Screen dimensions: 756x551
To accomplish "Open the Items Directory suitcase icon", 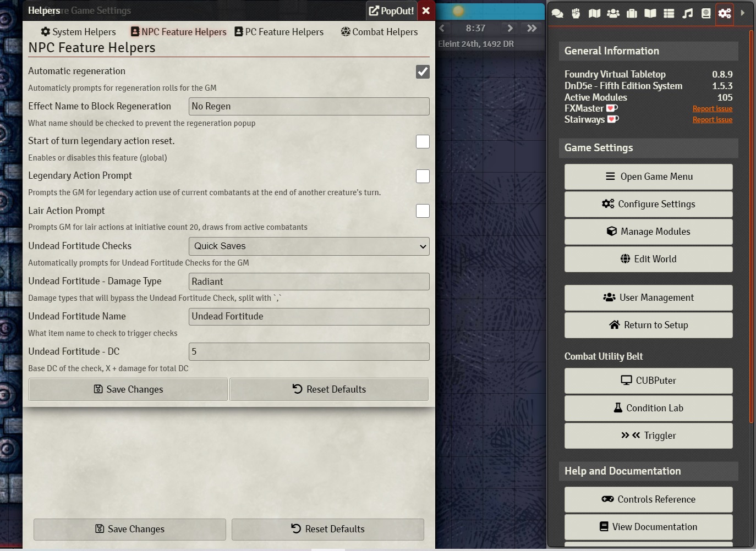I will tap(632, 13).
